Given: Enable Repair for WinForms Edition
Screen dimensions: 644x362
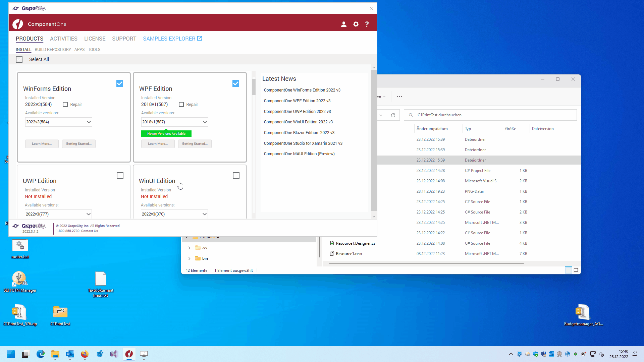Looking at the screenshot, I should pos(65,105).
